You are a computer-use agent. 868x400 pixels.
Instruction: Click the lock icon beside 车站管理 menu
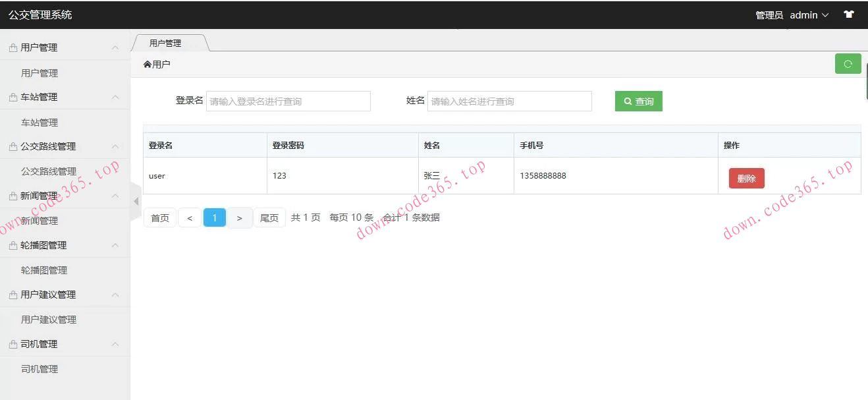[x=13, y=98]
